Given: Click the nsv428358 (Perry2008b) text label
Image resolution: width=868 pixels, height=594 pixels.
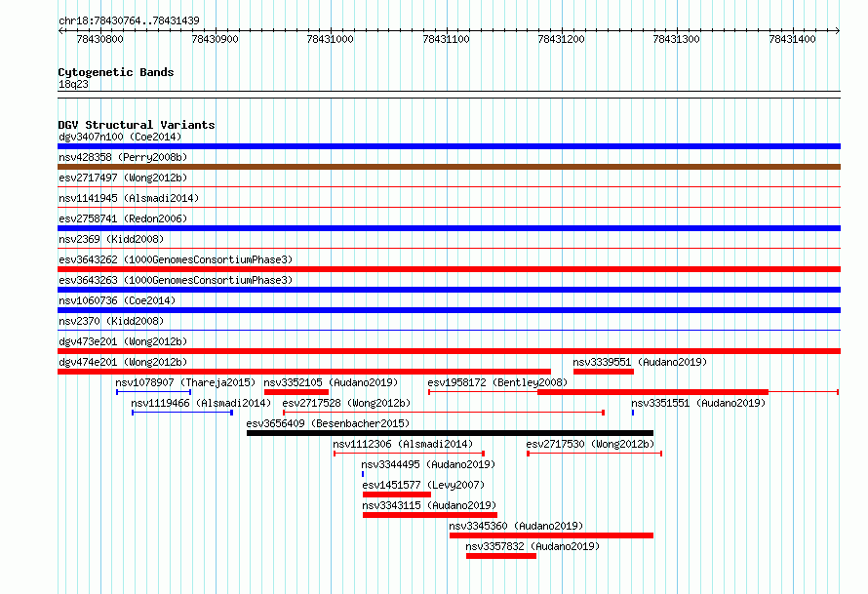Looking at the screenshot, I should pyautogui.click(x=123, y=157).
